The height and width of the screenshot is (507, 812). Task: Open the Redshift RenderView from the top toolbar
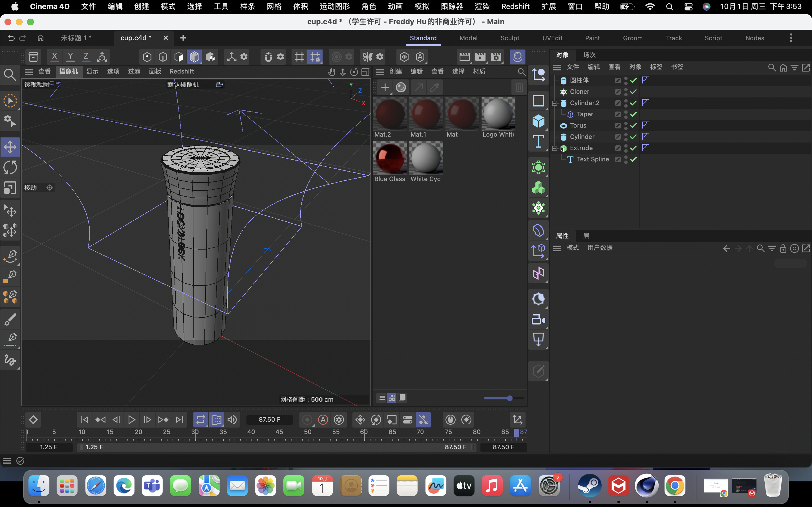(x=517, y=57)
